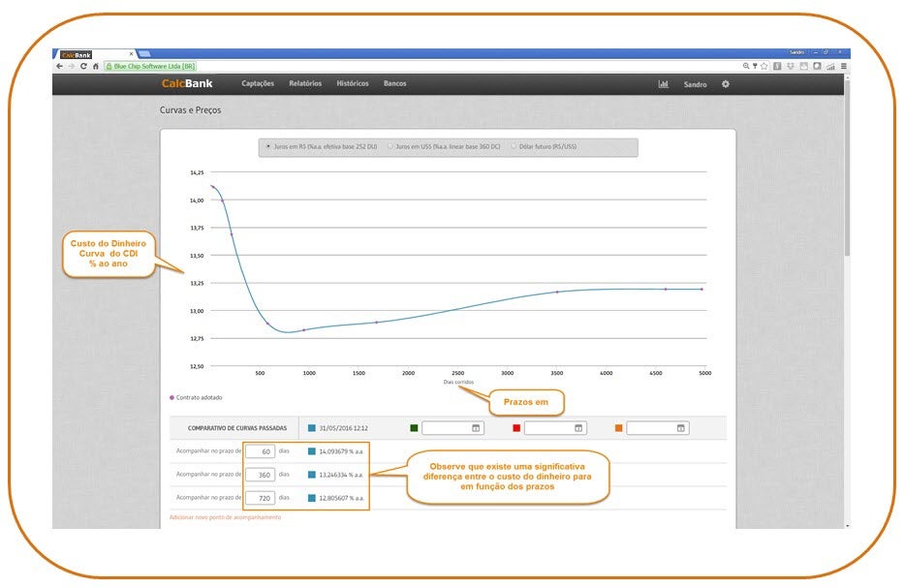This screenshot has height=588, width=904.
Task: Click the browser reload button
Action: point(83,66)
